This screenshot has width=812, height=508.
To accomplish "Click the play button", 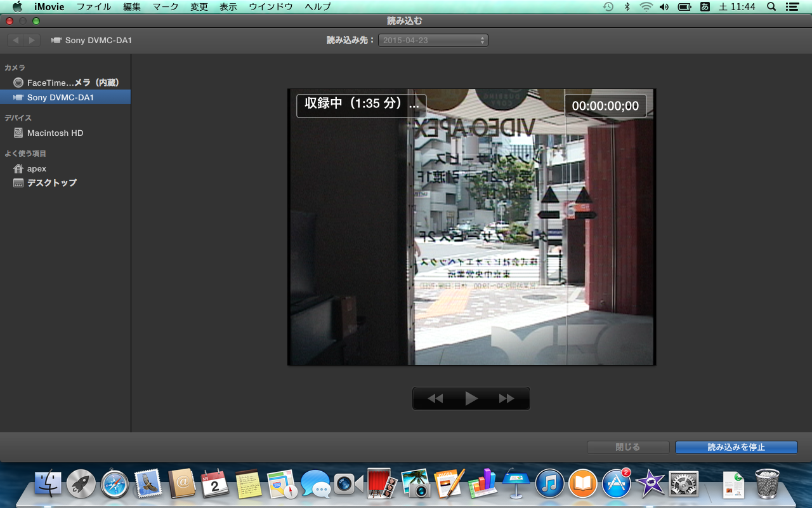I will point(471,399).
